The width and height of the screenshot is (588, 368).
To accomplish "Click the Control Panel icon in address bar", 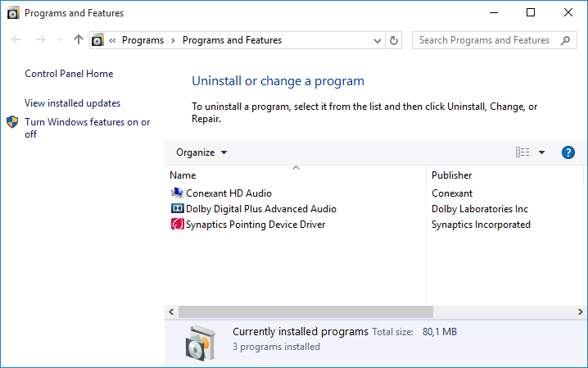I will coord(97,40).
